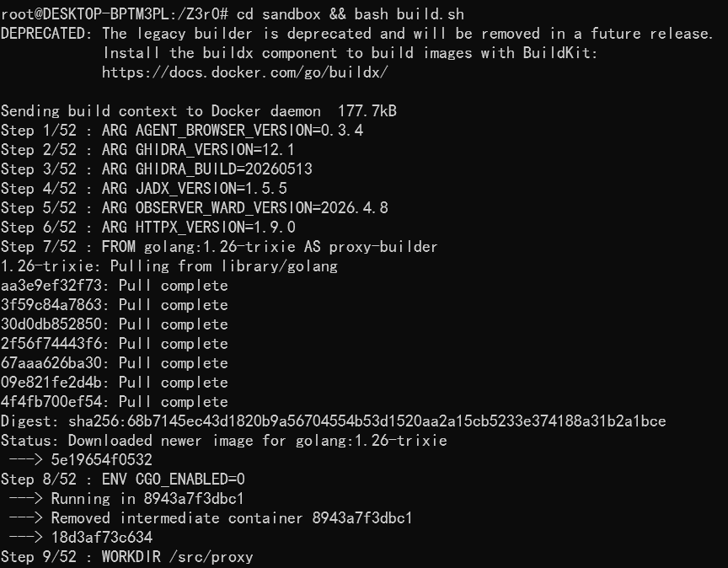Select the OBSERVER_WARD_VERSION=2026.4.8 text

(x=262, y=208)
